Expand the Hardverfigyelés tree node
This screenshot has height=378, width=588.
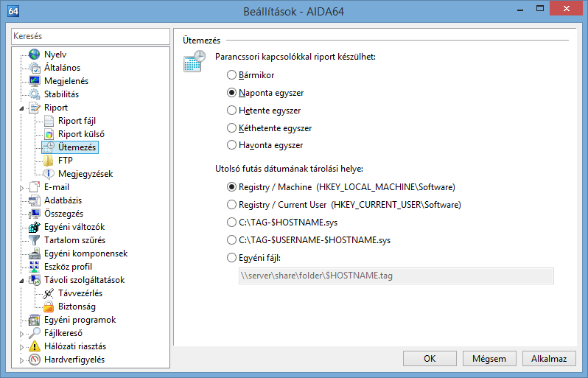click(x=21, y=360)
